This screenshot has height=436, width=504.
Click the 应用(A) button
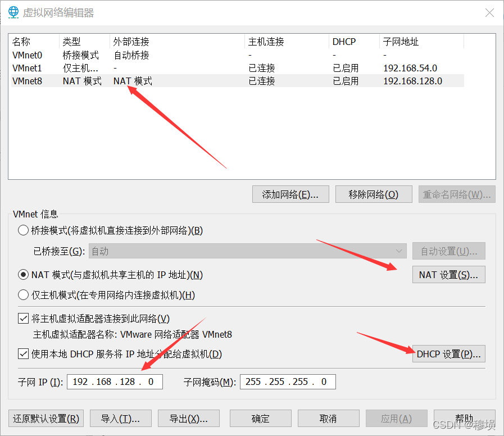click(x=397, y=419)
